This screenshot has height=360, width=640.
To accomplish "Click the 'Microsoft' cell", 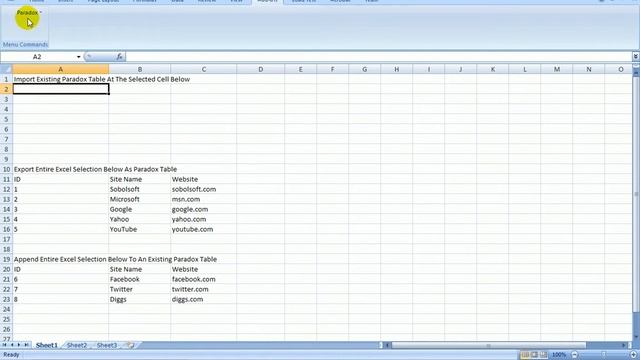I will tap(140, 199).
